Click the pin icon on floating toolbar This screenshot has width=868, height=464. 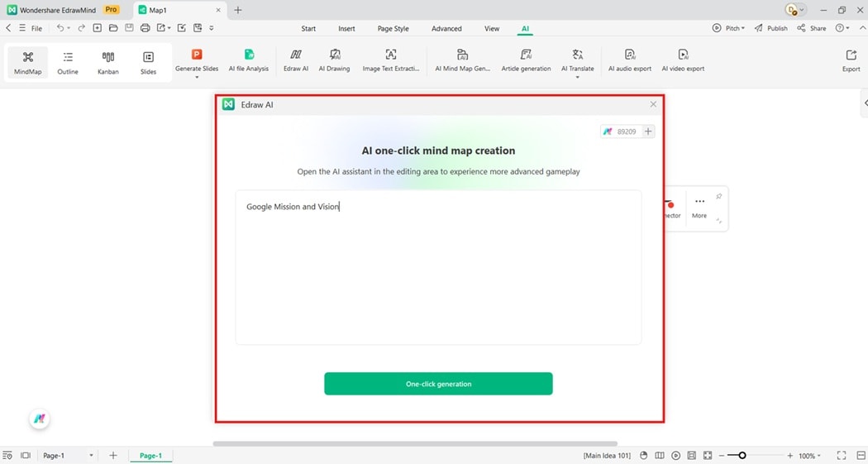point(718,197)
